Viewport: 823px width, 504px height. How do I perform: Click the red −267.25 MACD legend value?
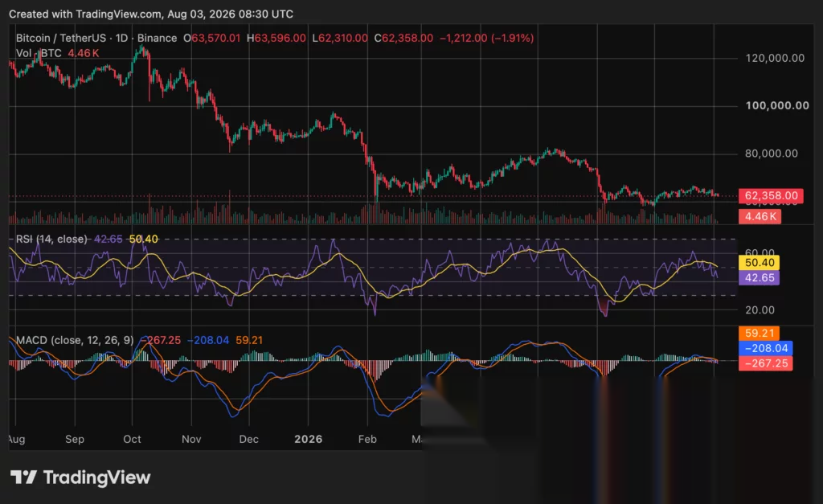tap(161, 340)
